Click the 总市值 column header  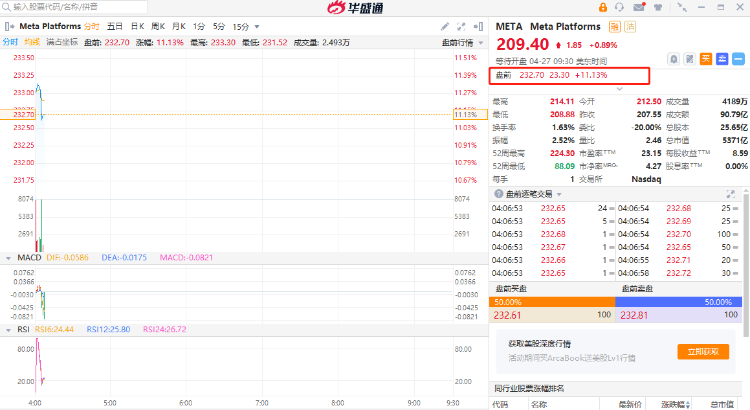(722, 405)
